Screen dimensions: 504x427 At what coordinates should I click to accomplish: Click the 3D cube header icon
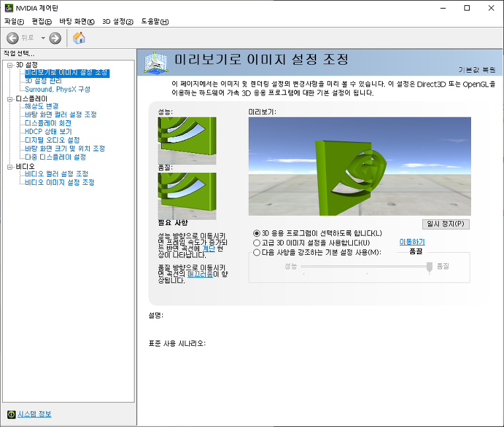click(156, 63)
